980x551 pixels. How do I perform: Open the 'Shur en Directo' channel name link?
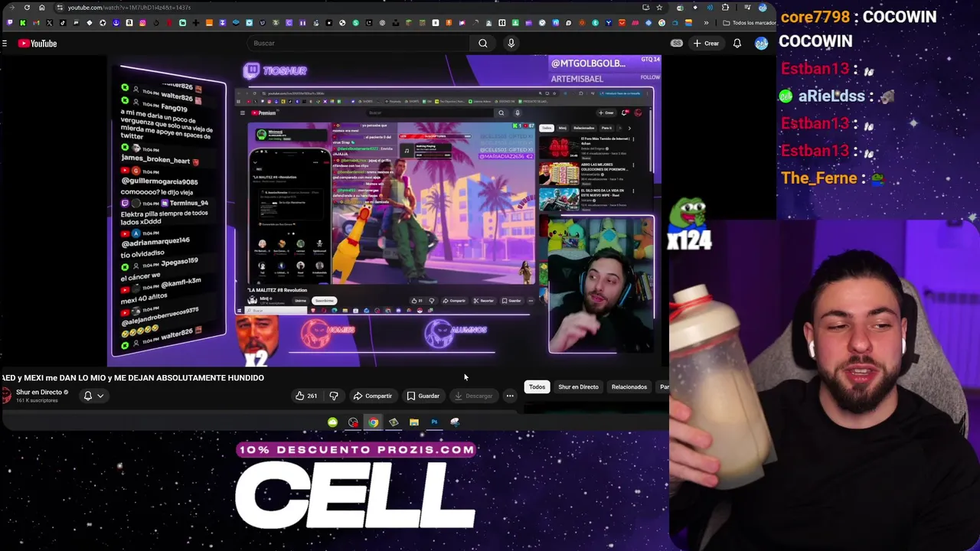(x=39, y=392)
